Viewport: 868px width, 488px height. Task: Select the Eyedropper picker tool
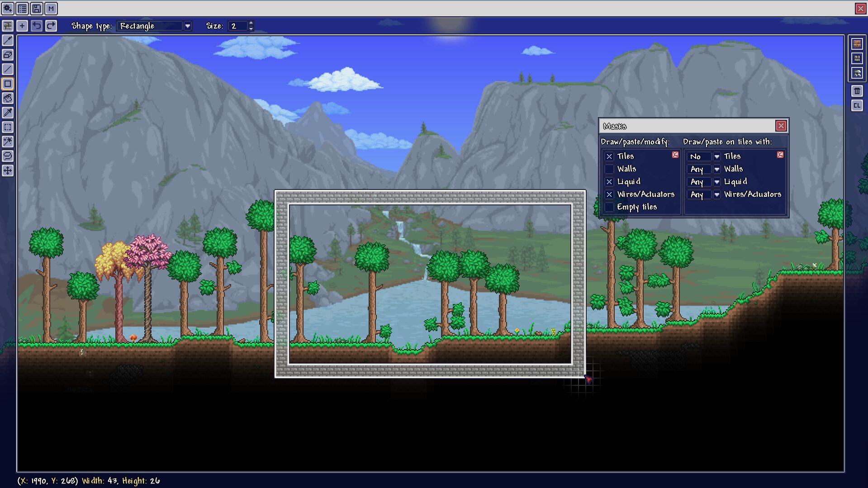[x=8, y=113]
